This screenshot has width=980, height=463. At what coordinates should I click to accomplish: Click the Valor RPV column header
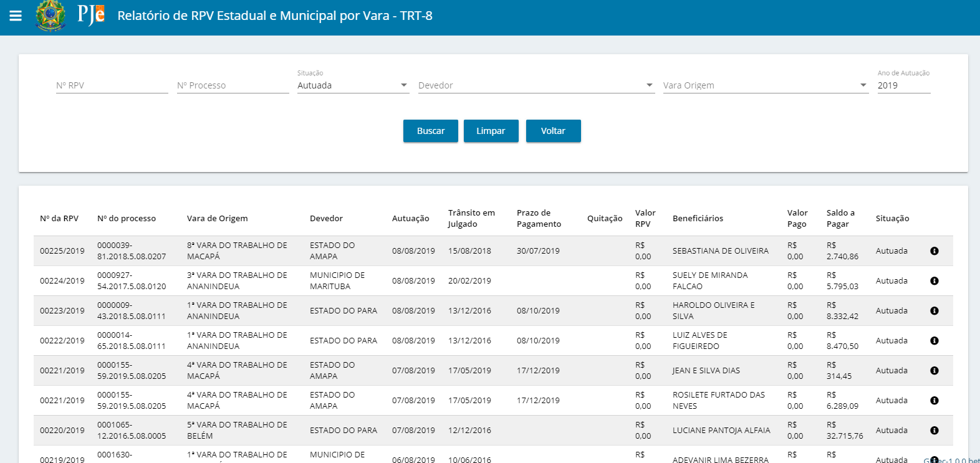pyautogui.click(x=645, y=219)
